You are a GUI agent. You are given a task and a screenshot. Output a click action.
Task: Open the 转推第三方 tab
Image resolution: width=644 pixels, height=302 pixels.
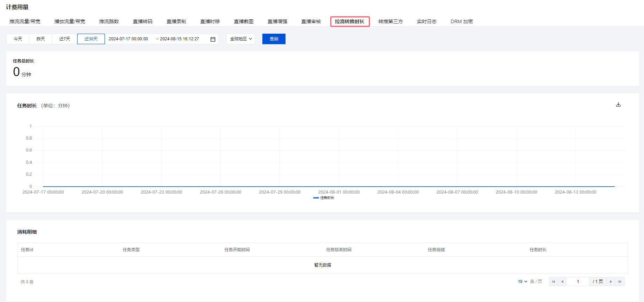pyautogui.click(x=390, y=21)
